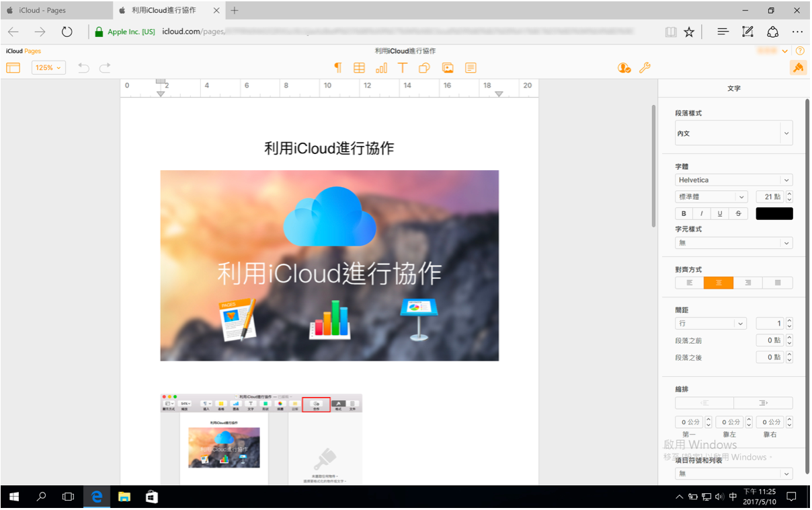812x510 pixels.
Task: Open the 125% zoom dropdown
Action: point(48,68)
